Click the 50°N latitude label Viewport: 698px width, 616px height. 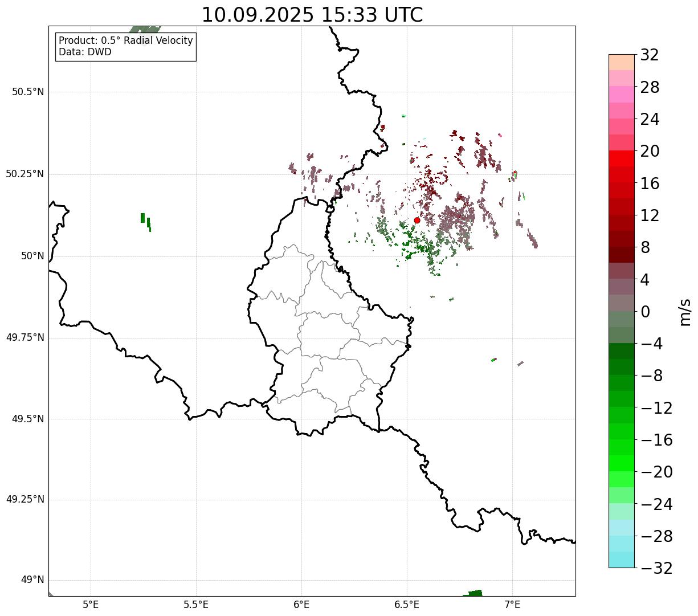32,256
